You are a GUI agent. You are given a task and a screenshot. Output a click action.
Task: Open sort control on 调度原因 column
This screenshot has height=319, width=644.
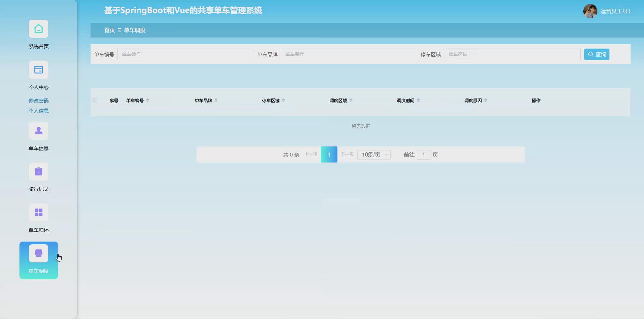pyautogui.click(x=486, y=100)
